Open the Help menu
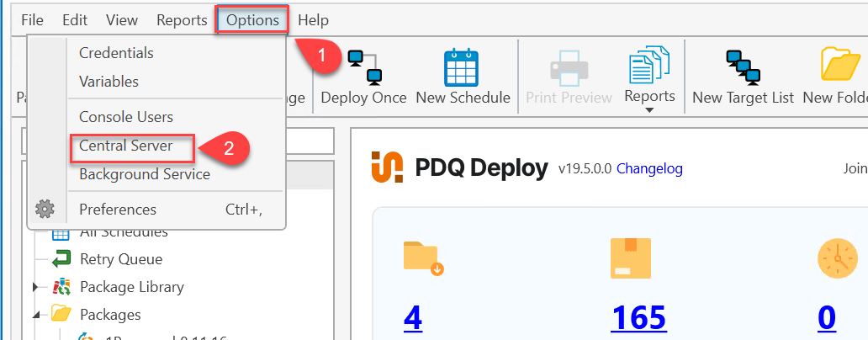868x340 pixels. click(x=314, y=20)
